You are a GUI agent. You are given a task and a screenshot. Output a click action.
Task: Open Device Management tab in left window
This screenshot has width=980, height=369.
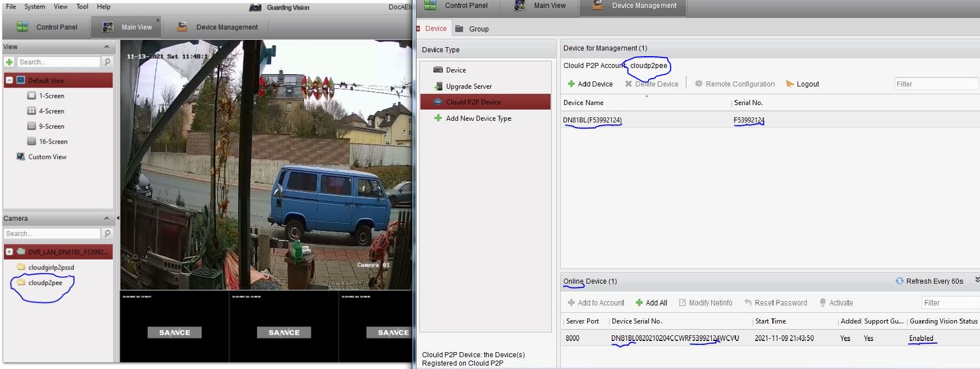[218, 27]
